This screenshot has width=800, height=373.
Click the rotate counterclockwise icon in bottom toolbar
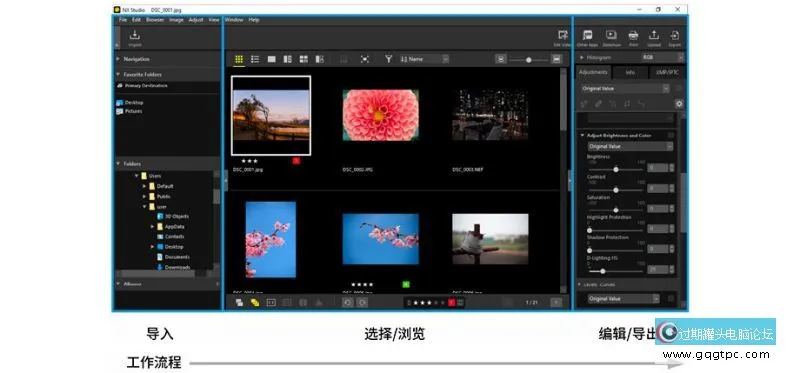(347, 303)
